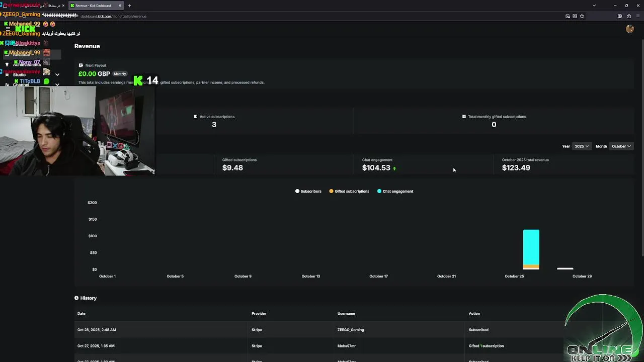
Task: Click the small white subscribers chart bar
Action: (x=565, y=268)
